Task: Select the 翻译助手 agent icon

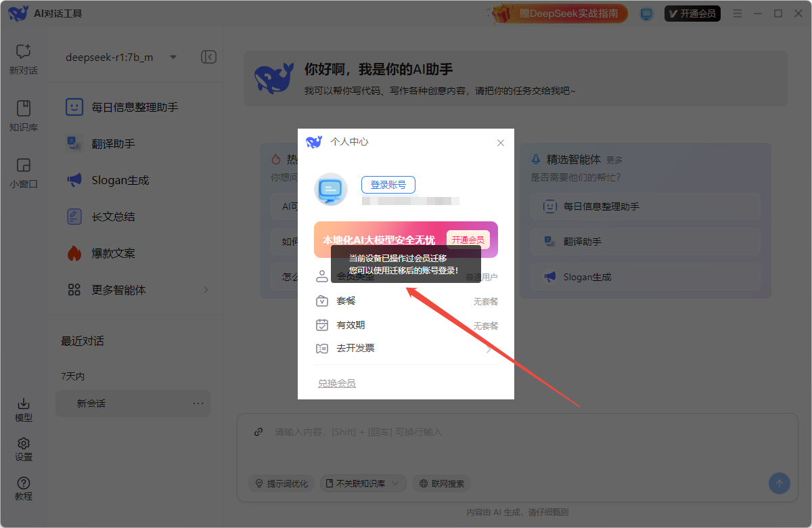Action: pos(74,143)
